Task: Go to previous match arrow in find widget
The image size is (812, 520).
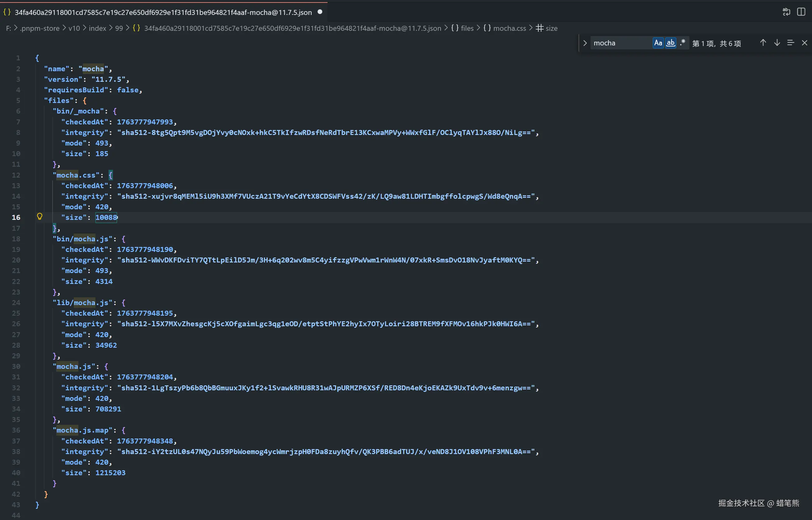Action: coord(763,43)
